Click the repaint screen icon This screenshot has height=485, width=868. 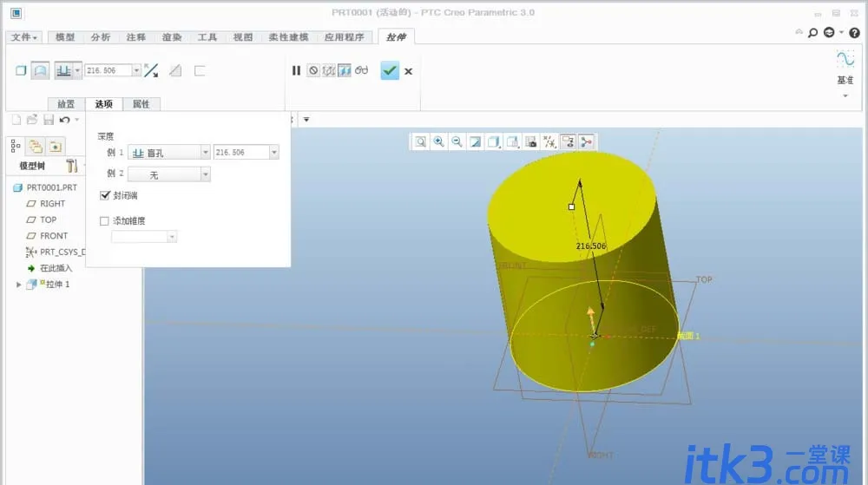475,142
